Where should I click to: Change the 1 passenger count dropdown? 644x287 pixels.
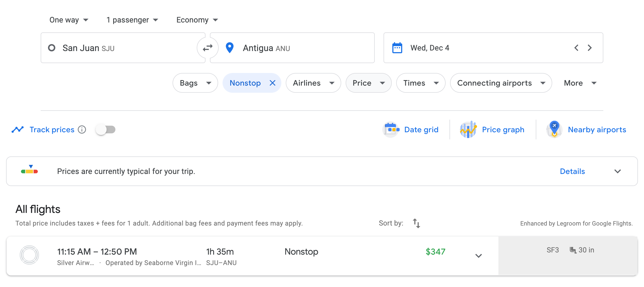pyautogui.click(x=132, y=20)
